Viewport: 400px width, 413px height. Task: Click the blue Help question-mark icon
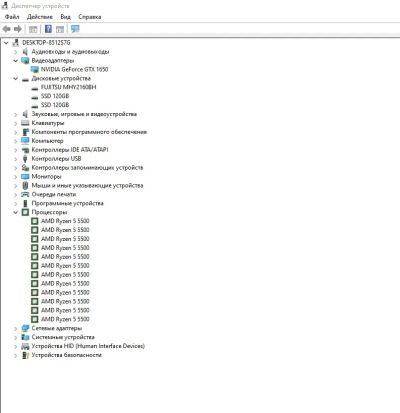coord(48,29)
